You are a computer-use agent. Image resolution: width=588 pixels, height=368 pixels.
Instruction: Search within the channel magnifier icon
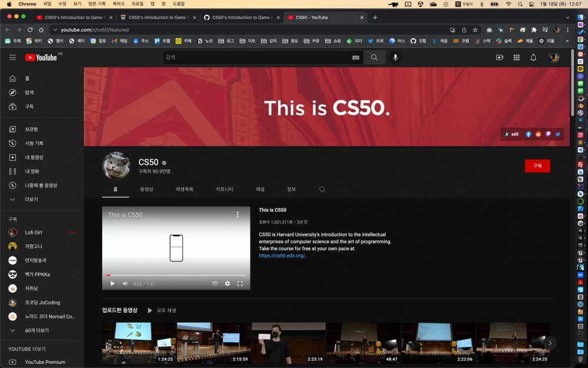pyautogui.click(x=322, y=189)
